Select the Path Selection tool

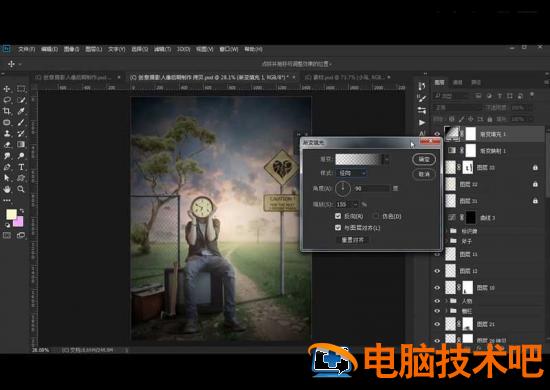[7, 178]
